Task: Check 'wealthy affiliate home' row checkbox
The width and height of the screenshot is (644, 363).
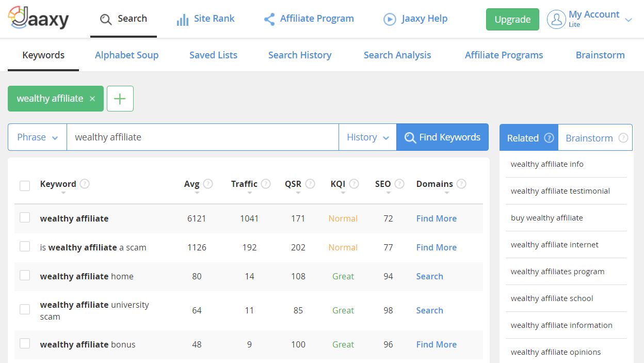Action: [25, 276]
